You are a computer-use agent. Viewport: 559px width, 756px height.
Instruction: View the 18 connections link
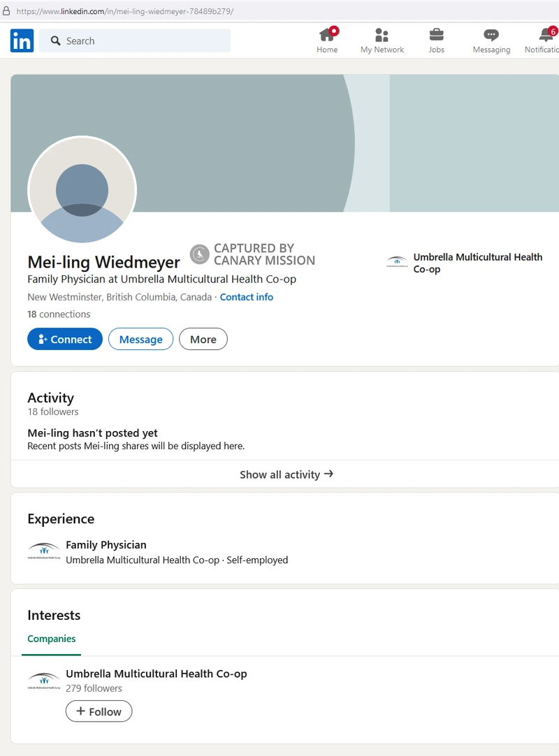(x=59, y=314)
